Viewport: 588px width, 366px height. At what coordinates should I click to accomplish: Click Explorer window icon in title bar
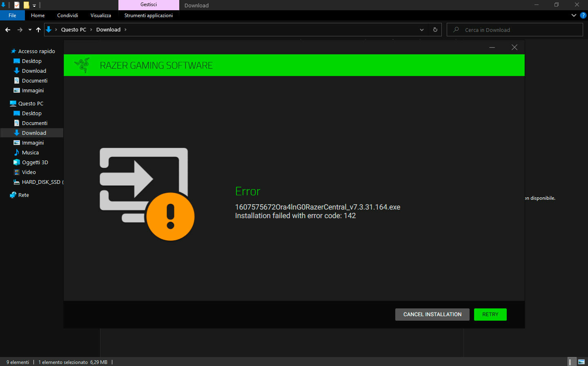3,5
